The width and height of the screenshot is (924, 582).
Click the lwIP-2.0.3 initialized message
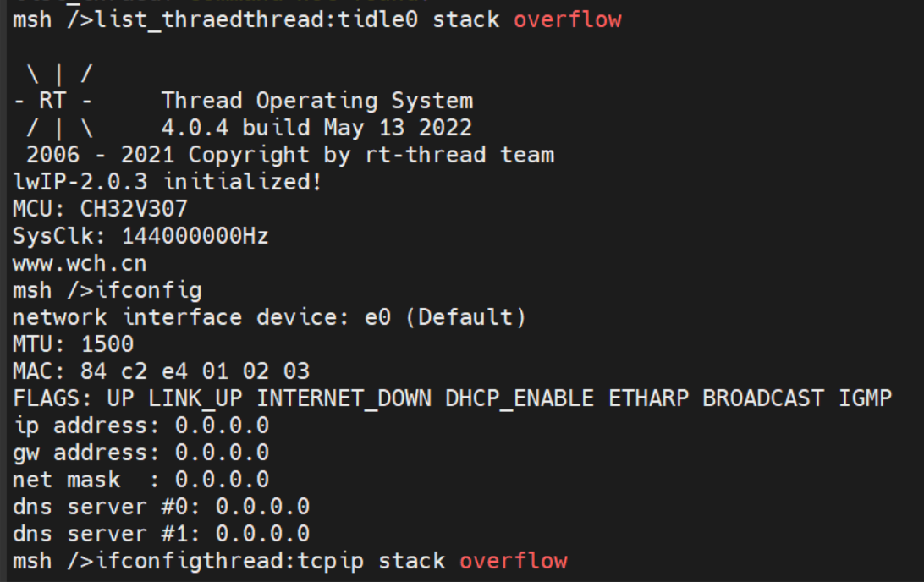[x=167, y=183]
